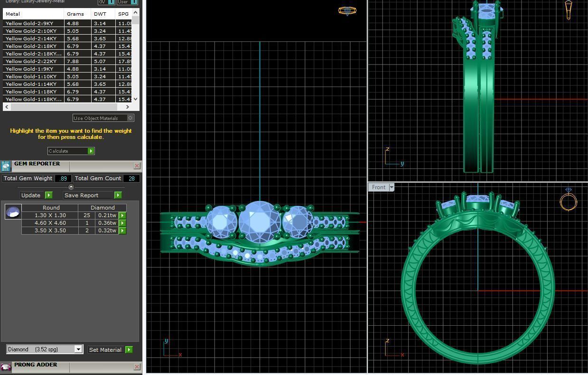Open the Diamond material dropdown

pos(78,349)
